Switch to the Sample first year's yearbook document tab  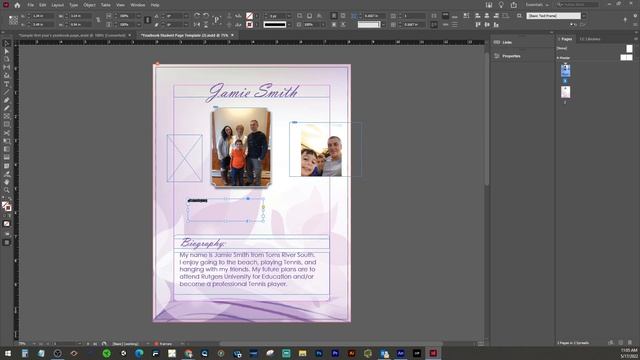pyautogui.click(x=72, y=36)
